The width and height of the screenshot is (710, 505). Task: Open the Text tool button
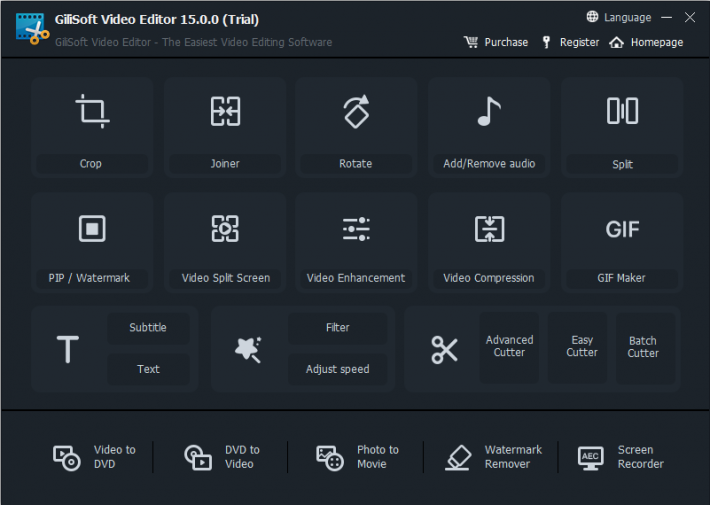tap(148, 369)
